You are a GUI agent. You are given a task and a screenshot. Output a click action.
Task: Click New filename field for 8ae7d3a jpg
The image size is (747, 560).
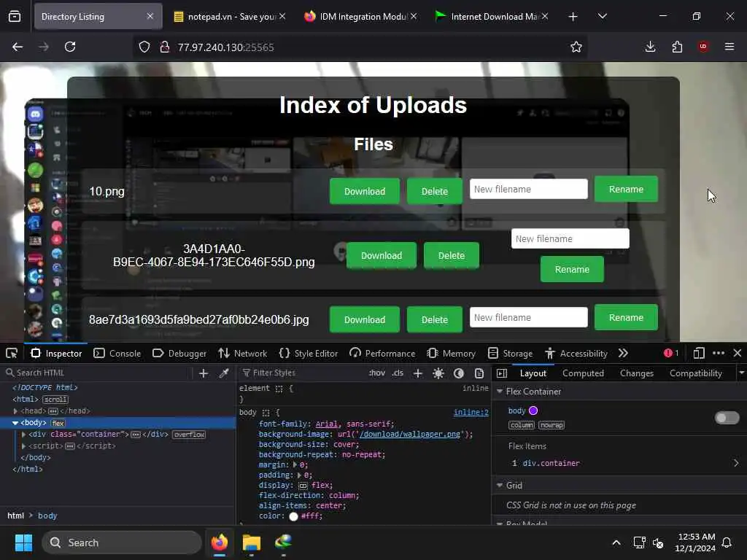tap(528, 317)
